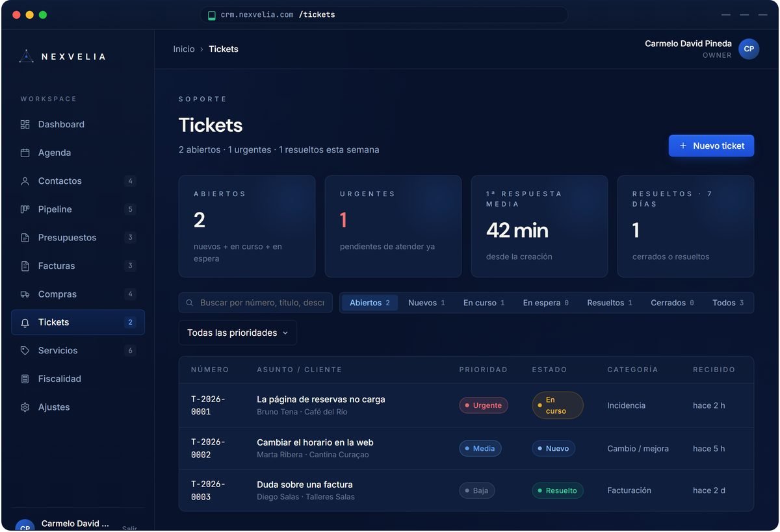
Task: Open the Dashboard grid icon
Action: [25, 124]
